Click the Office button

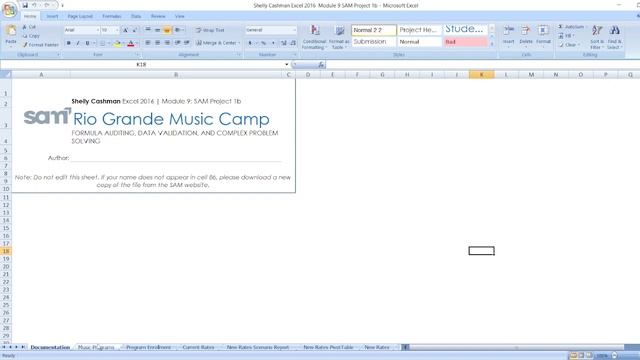[9, 10]
